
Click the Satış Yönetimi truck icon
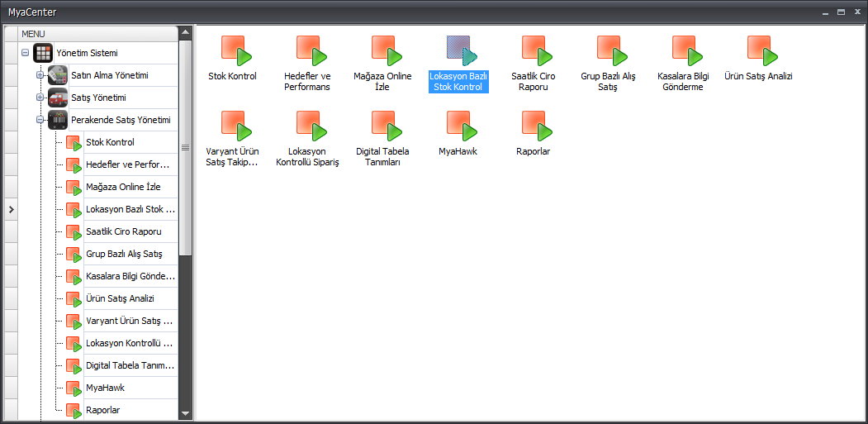[x=58, y=98]
